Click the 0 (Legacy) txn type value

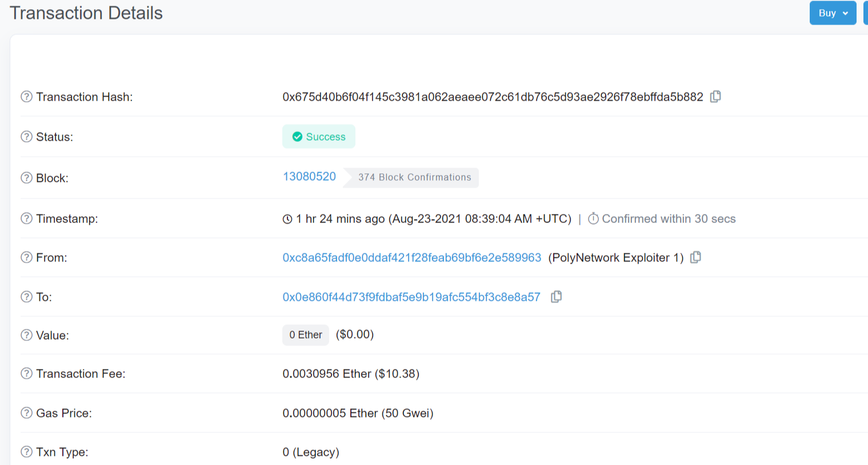point(311,452)
